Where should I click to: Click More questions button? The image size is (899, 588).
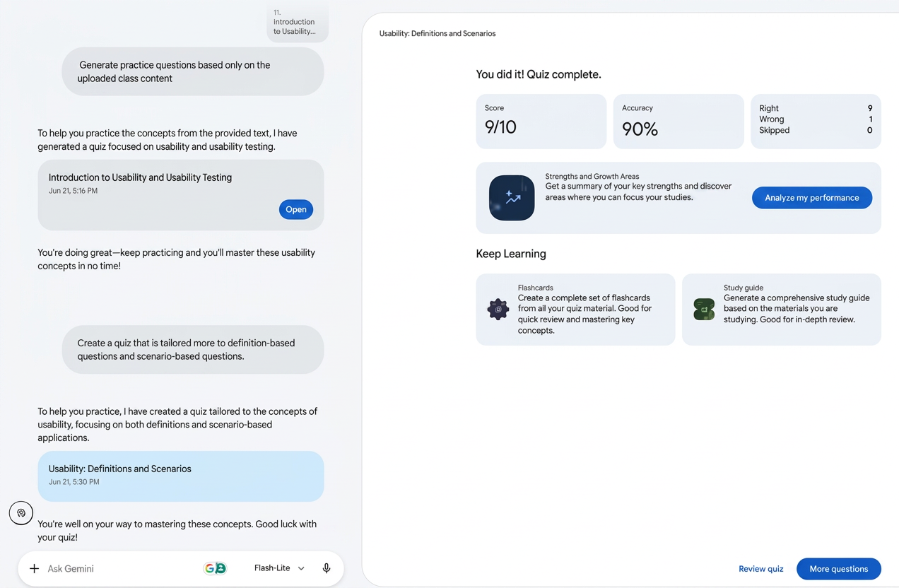pos(839,569)
